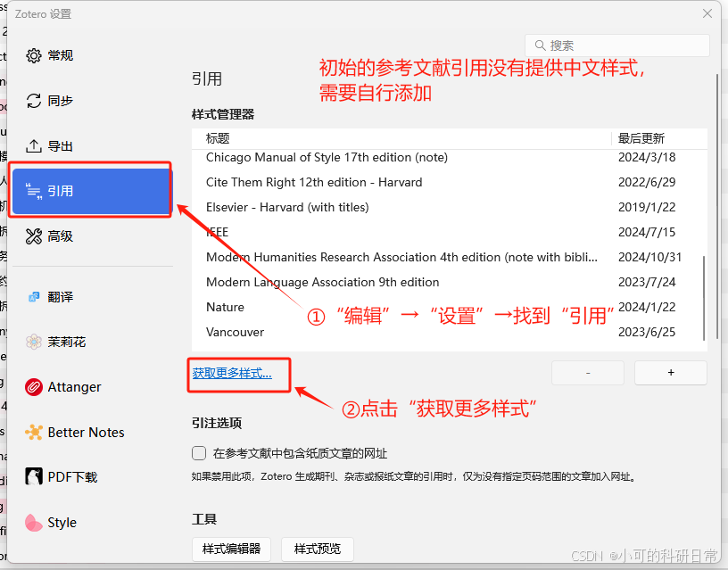Click the Export upload icon
This screenshot has width=728, height=570.
click(33, 146)
